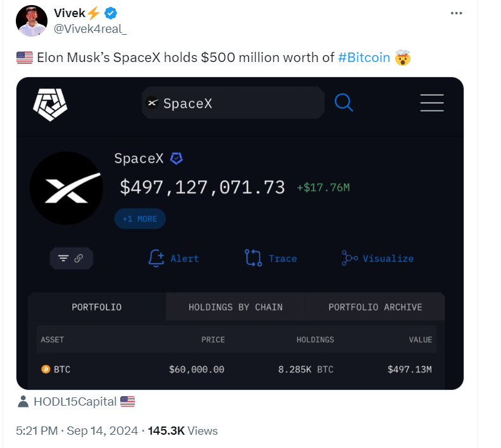Image resolution: width=501 pixels, height=448 pixels.
Task: Click the blue search magnifier icon
Action: [343, 103]
